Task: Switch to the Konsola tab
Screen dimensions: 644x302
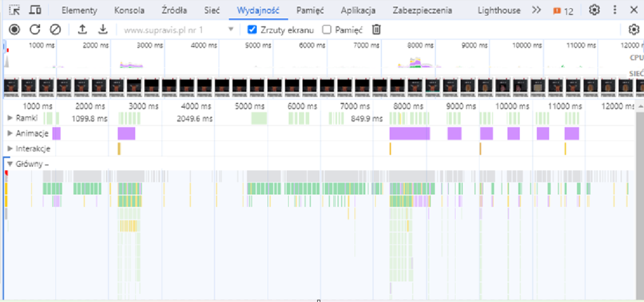Action: click(x=128, y=10)
